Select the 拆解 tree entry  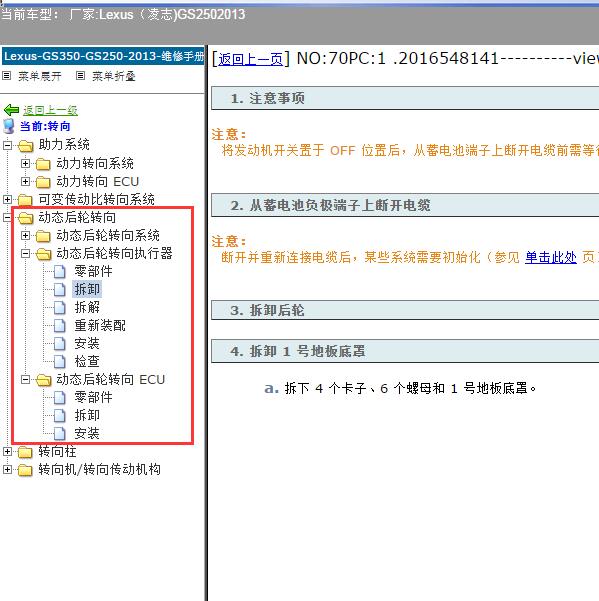[87, 307]
